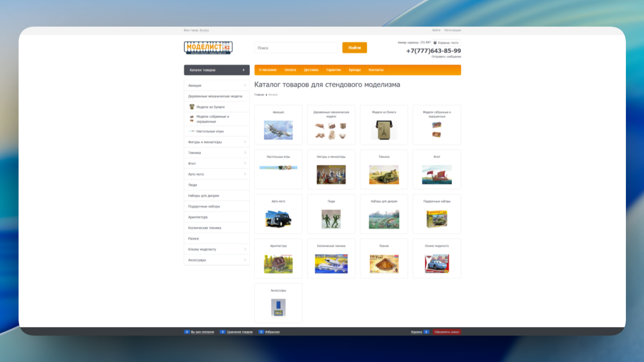Click the basket icon beside Корзина: пусто
This screenshot has height=362, width=644.
435,43
